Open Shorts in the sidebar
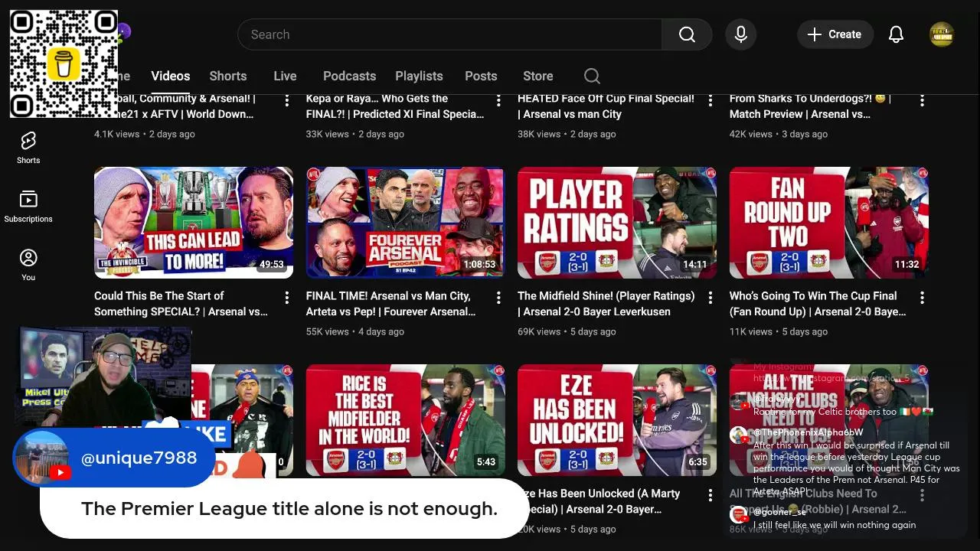This screenshot has width=980, height=551. tap(28, 148)
